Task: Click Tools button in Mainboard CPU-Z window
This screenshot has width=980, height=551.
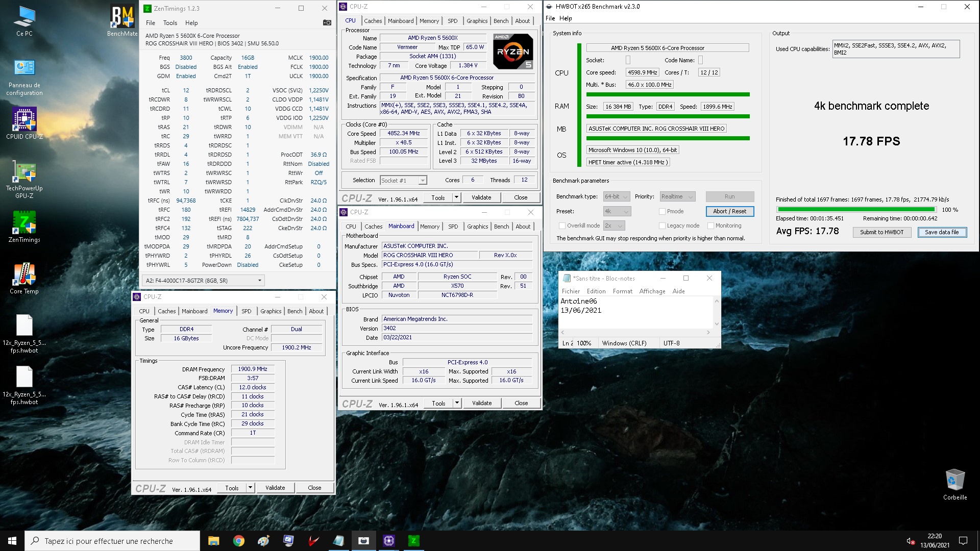Action: 438,403
